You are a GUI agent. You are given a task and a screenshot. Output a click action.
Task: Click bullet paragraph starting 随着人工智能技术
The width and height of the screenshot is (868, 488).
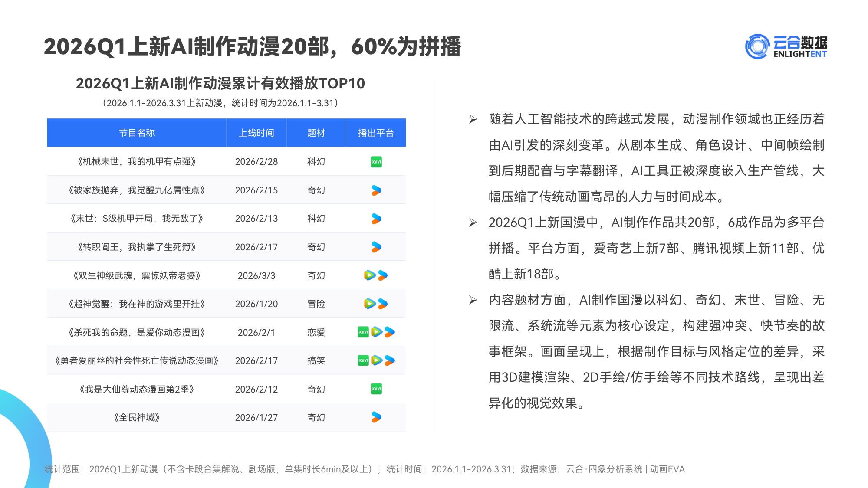pyautogui.click(x=656, y=158)
